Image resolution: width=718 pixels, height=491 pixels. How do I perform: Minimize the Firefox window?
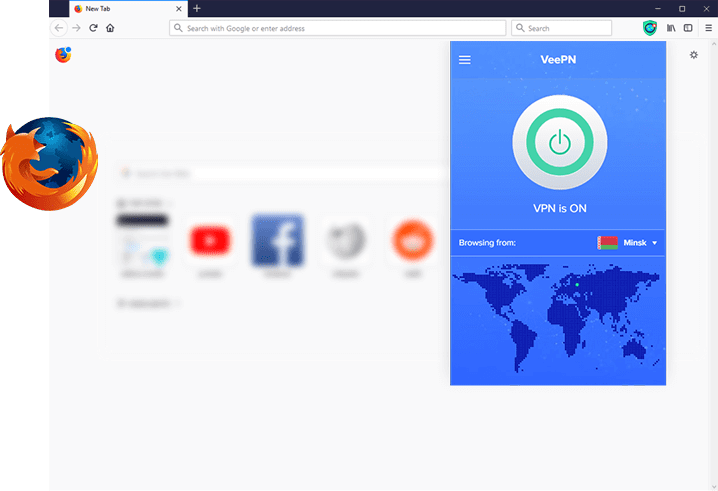(658, 8)
